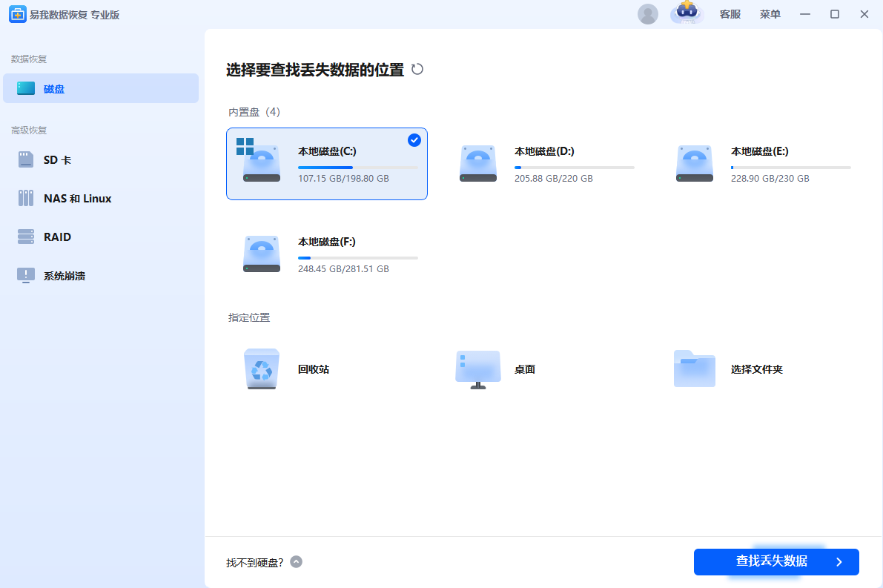Choose 选择文件夹 label
Viewport: 883px width, 588px height.
[x=756, y=369]
